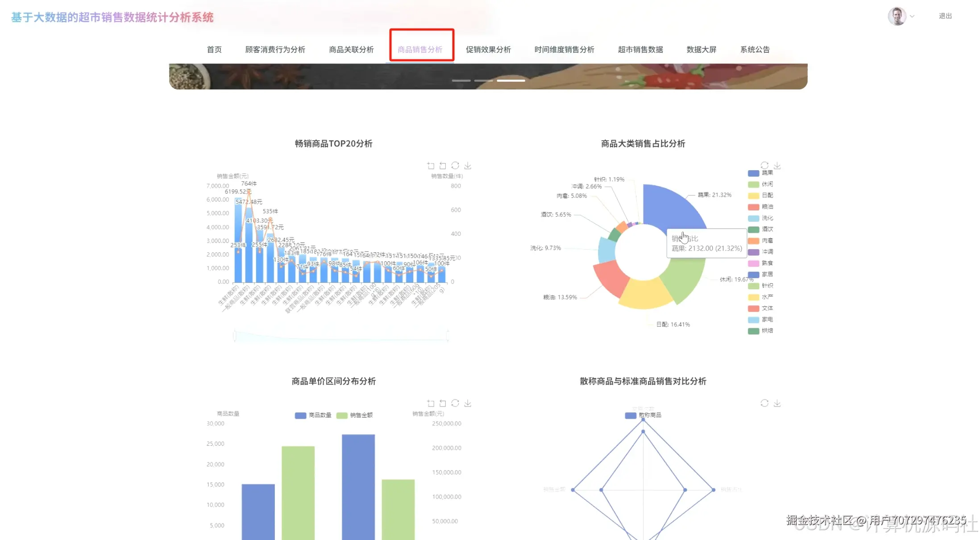Image resolution: width=980 pixels, height=540 pixels.
Task: Toggle 蔬果 legend entry in pie chart
Action: [x=760, y=173]
